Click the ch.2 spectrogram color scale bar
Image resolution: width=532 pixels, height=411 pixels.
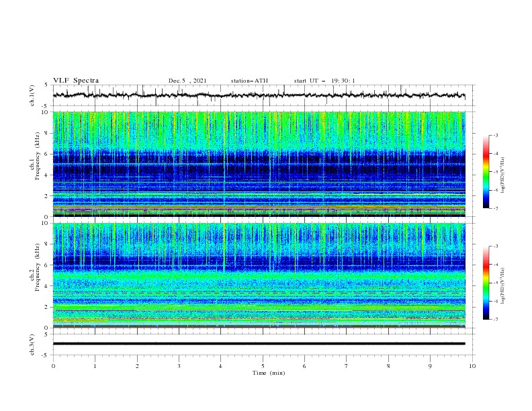486,283
